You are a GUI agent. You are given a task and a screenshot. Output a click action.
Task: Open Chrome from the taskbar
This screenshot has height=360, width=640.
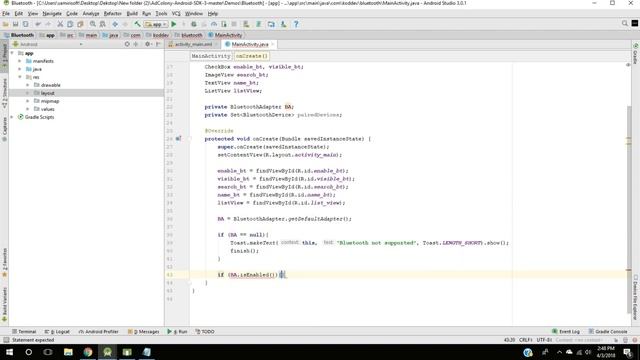[88, 352]
